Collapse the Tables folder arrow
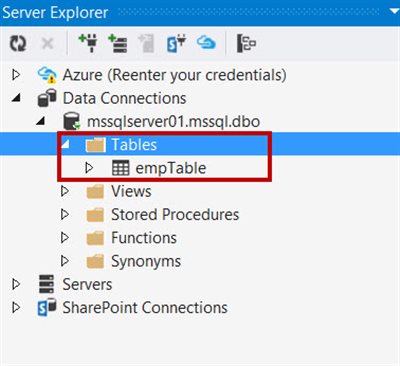Viewport: 400px width, 366px height. (65, 144)
